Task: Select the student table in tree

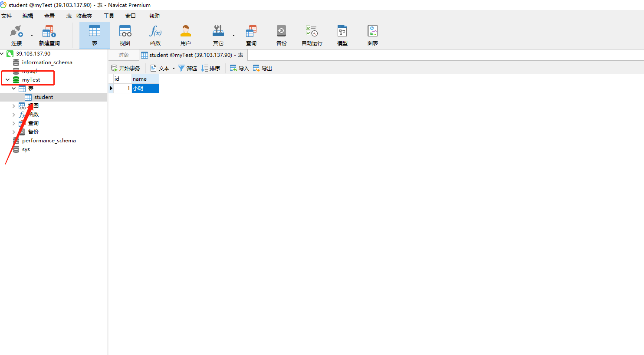Action: 43,97
